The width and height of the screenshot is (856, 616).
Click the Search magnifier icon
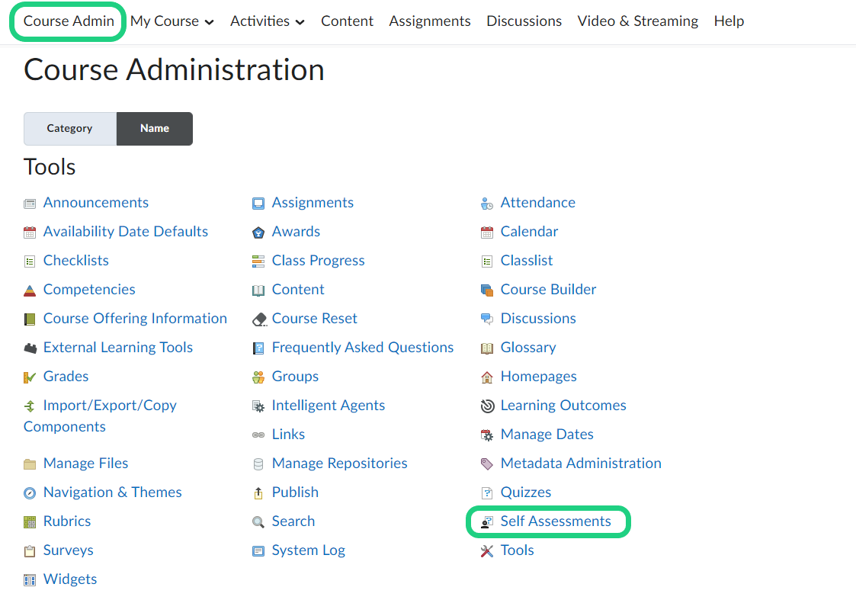pos(258,522)
